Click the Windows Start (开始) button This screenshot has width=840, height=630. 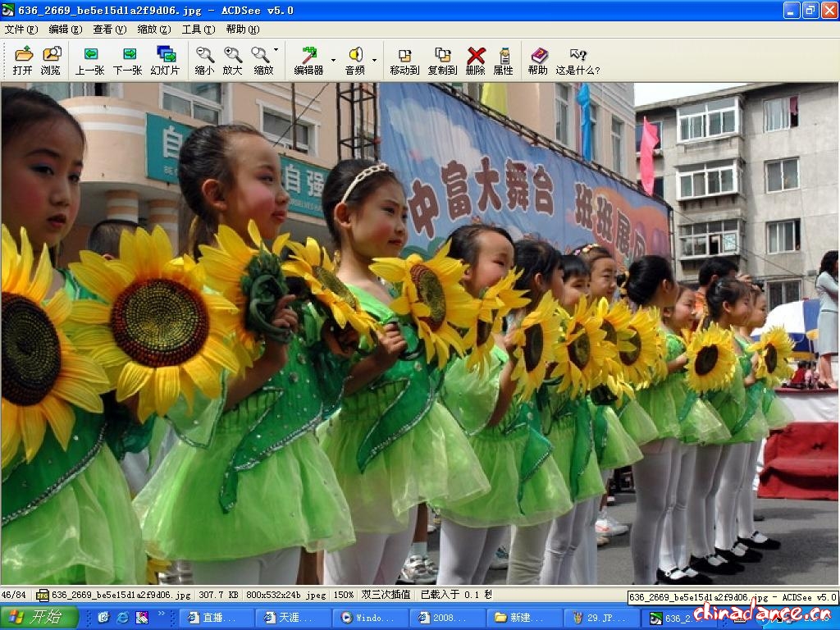[39, 618]
